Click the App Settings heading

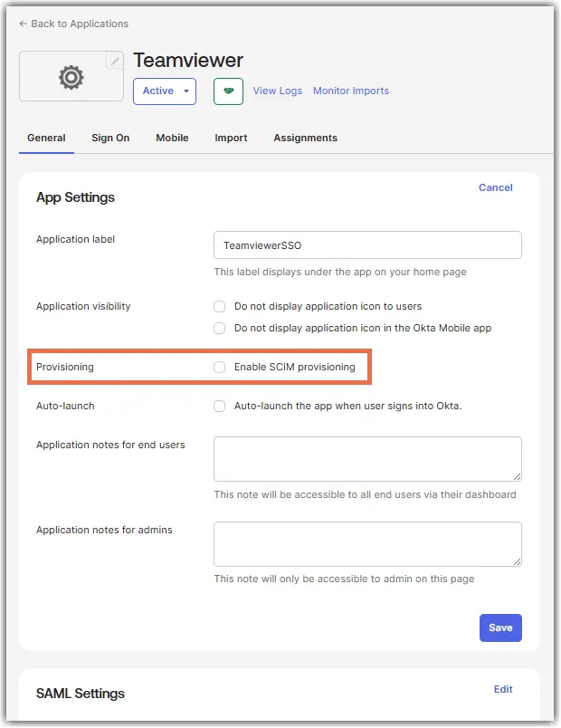click(x=76, y=197)
